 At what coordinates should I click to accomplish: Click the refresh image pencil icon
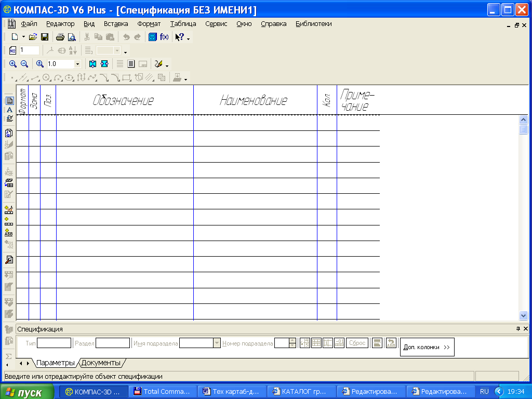pyautogui.click(x=158, y=64)
